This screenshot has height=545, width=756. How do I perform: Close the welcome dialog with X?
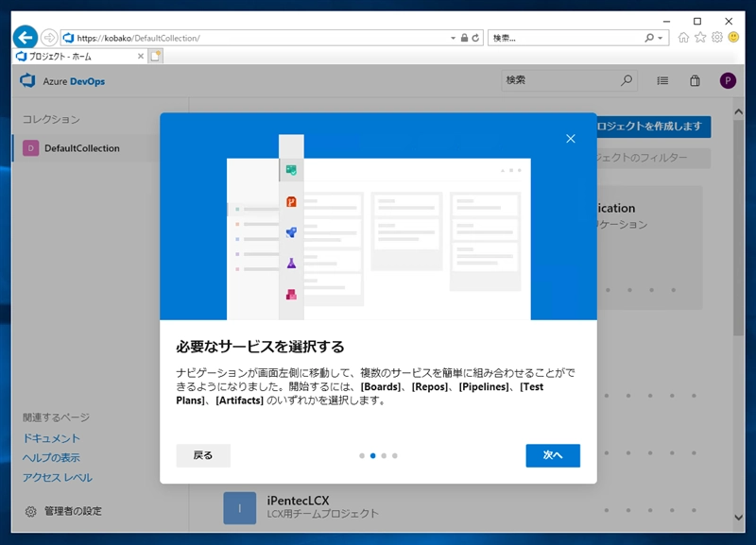click(x=571, y=139)
